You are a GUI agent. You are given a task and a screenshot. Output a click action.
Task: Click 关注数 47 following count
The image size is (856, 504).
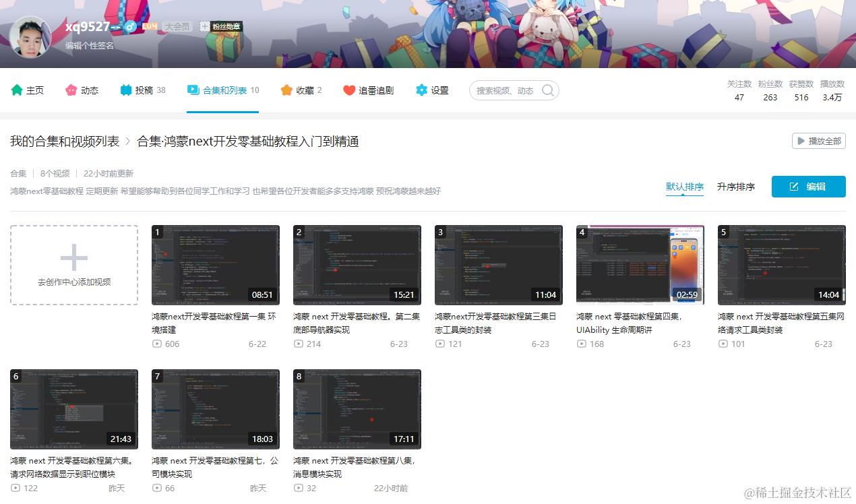(x=739, y=90)
